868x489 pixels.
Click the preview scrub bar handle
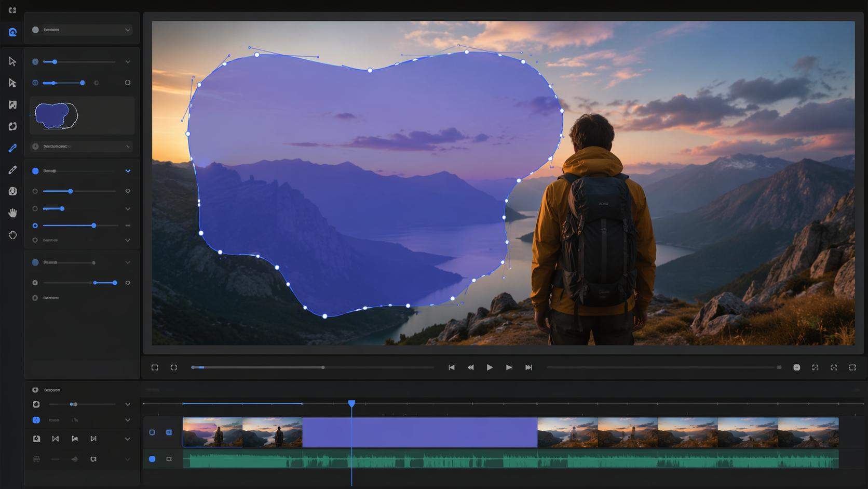coord(323,367)
